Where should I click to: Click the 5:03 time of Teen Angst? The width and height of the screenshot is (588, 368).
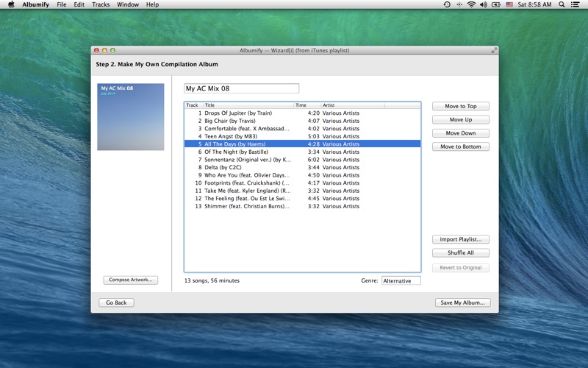pyautogui.click(x=314, y=136)
